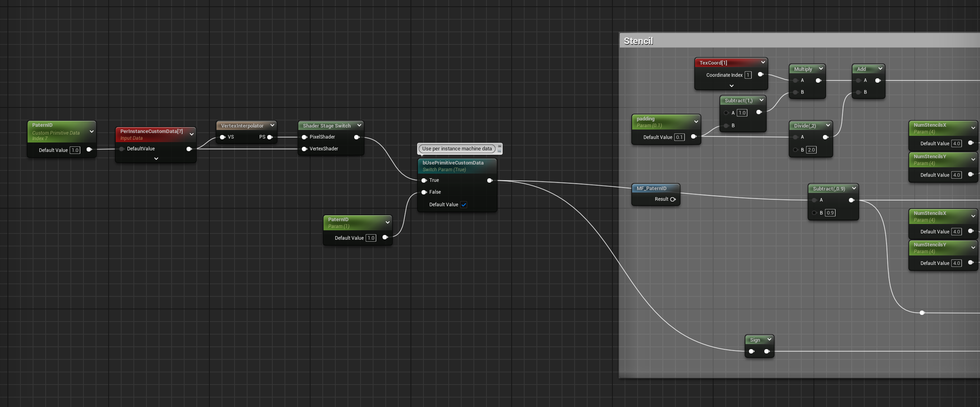Select the bUsePrimitiveCustomData node title
The width and height of the screenshot is (980, 407).
tap(453, 163)
